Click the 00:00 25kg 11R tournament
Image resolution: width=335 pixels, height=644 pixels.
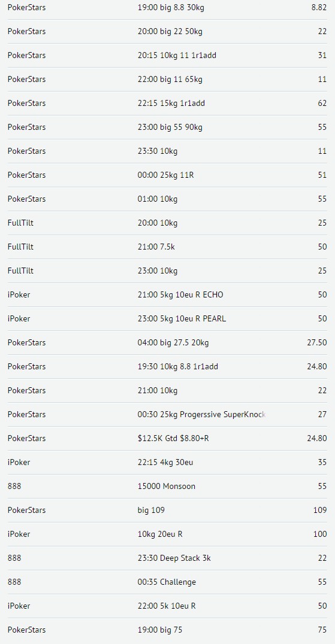[x=167, y=175]
